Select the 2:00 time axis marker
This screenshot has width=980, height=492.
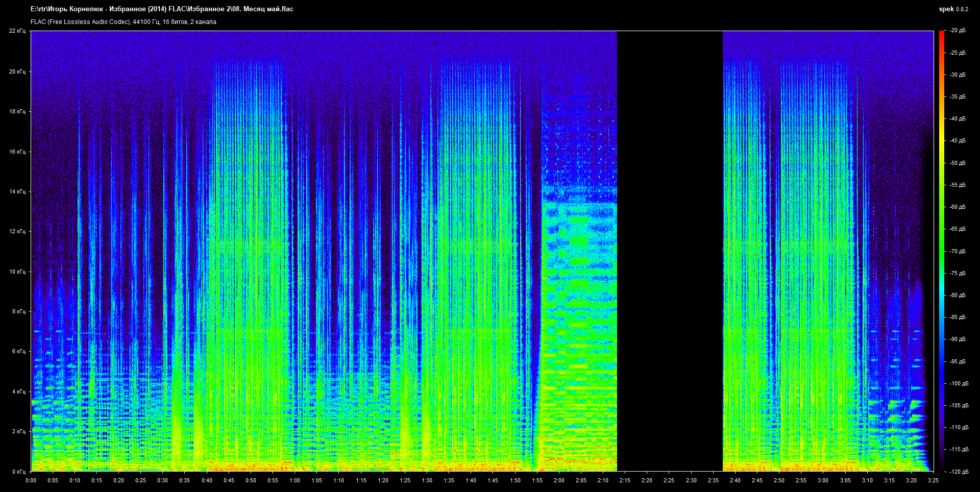[559, 480]
